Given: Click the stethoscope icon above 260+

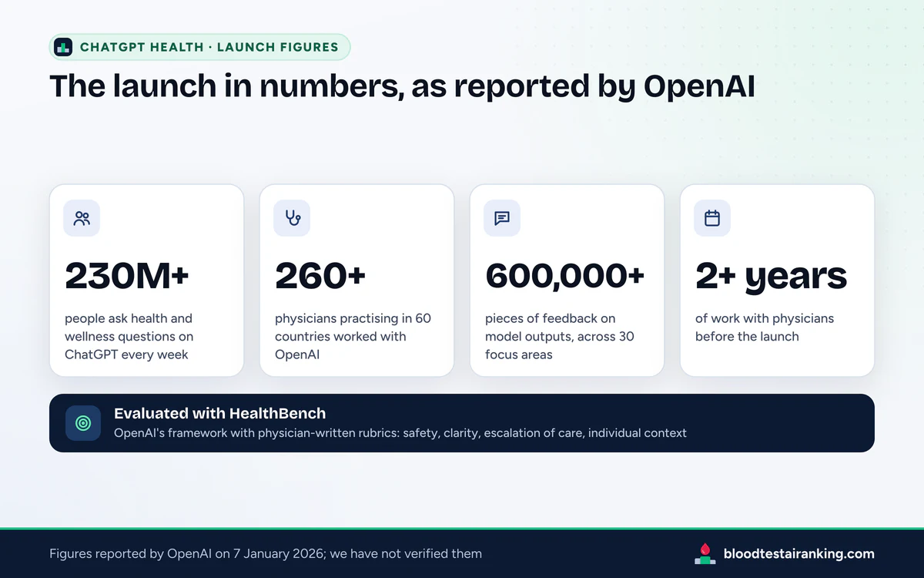Looking at the screenshot, I should click(292, 218).
